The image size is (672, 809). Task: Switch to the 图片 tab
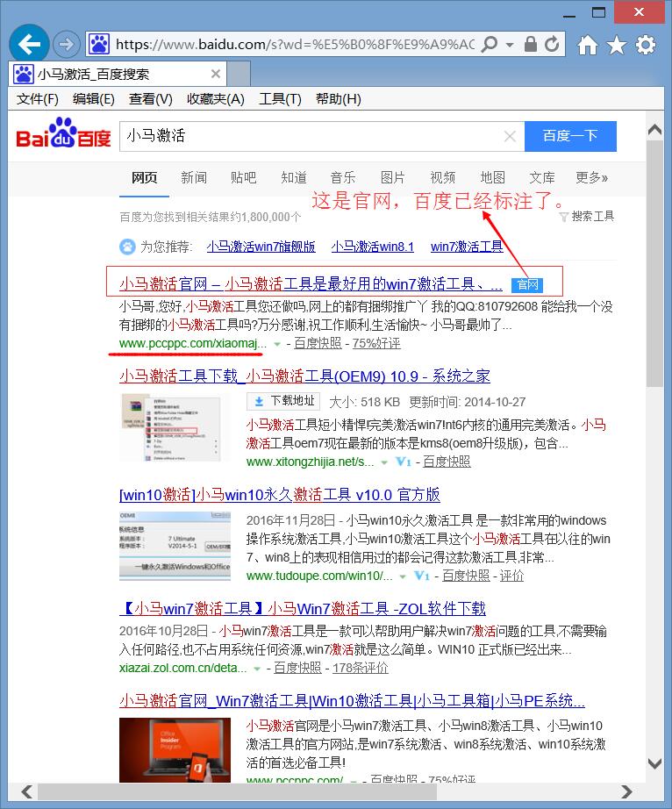click(x=392, y=178)
